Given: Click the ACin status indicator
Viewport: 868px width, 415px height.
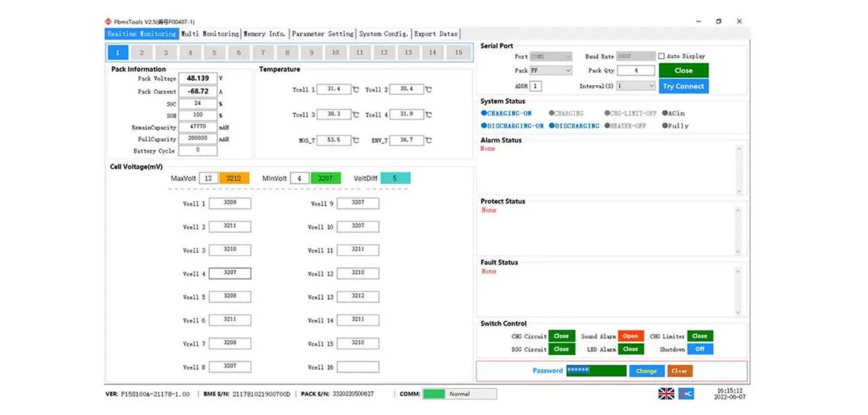Looking at the screenshot, I should point(673,113).
